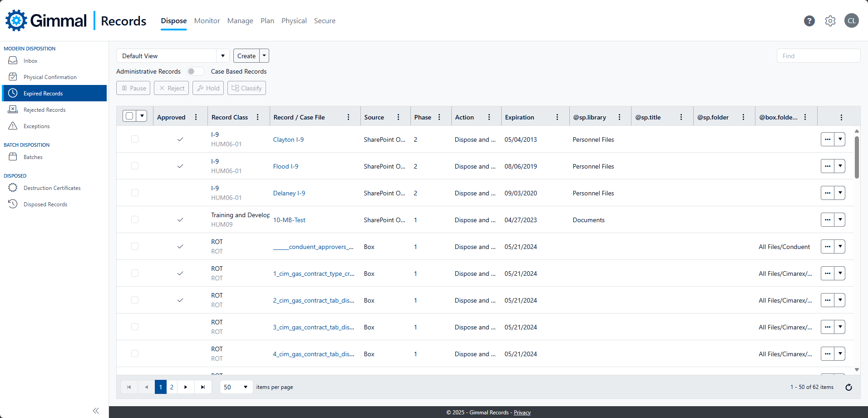The height and width of the screenshot is (418, 868).
Task: Go to the last page of results
Action: [x=203, y=387]
